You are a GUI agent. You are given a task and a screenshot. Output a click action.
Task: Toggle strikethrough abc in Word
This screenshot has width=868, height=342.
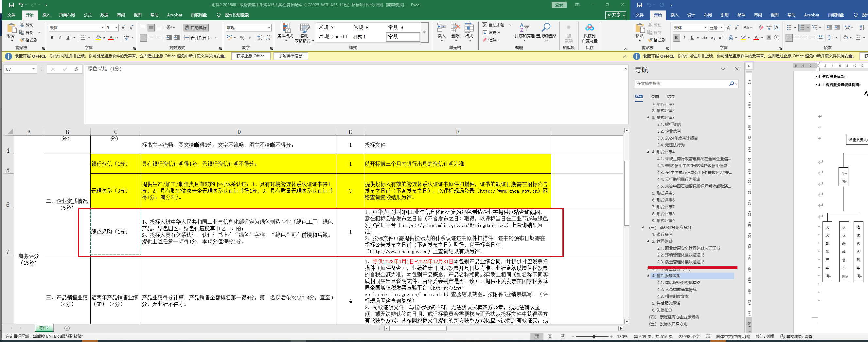point(705,38)
